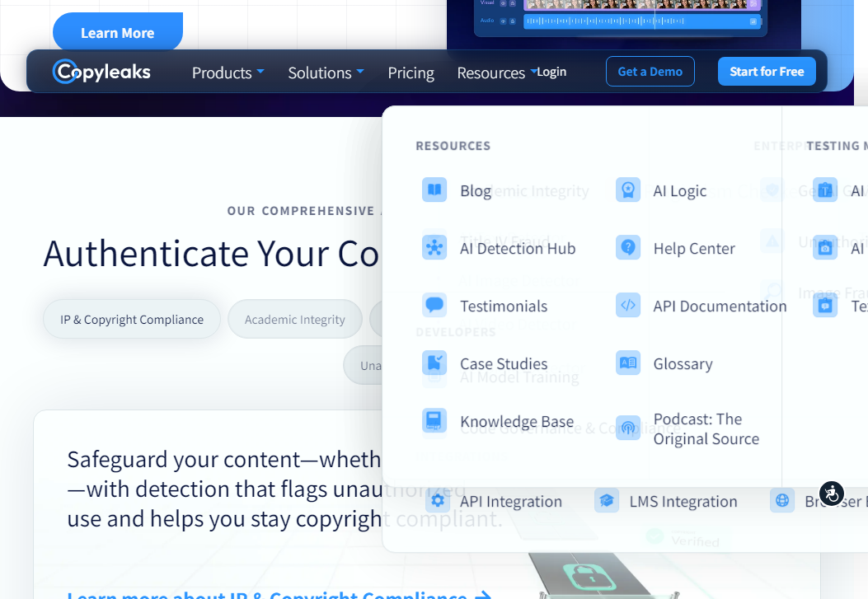Open the Knowledge Base link
Image resolution: width=868 pixels, height=599 pixels.
[x=517, y=422]
